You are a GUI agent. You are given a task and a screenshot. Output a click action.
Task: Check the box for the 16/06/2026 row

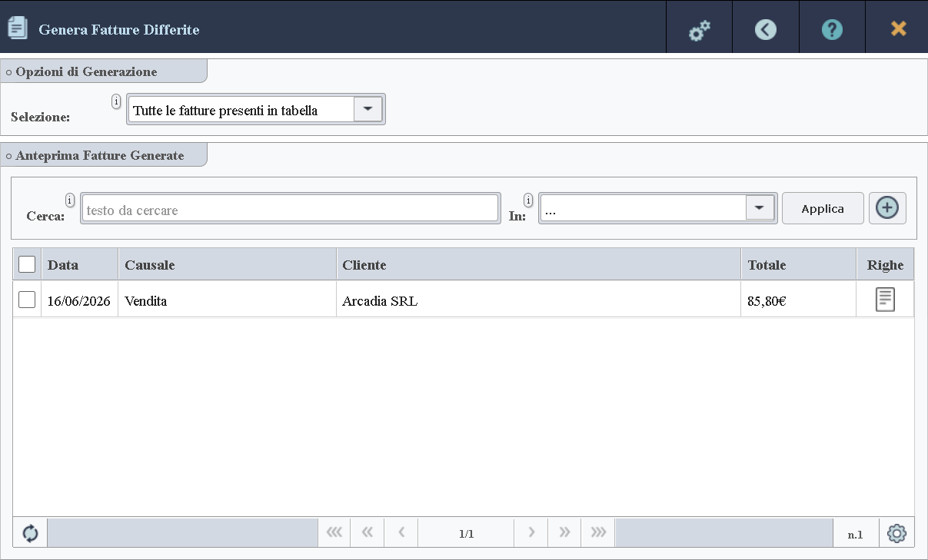pos(27,300)
